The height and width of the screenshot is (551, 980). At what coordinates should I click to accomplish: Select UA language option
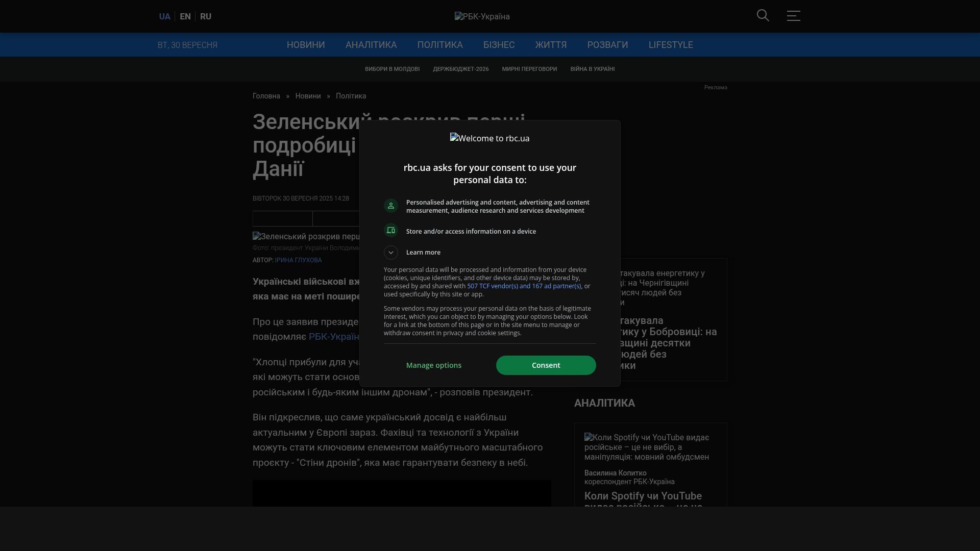(164, 17)
